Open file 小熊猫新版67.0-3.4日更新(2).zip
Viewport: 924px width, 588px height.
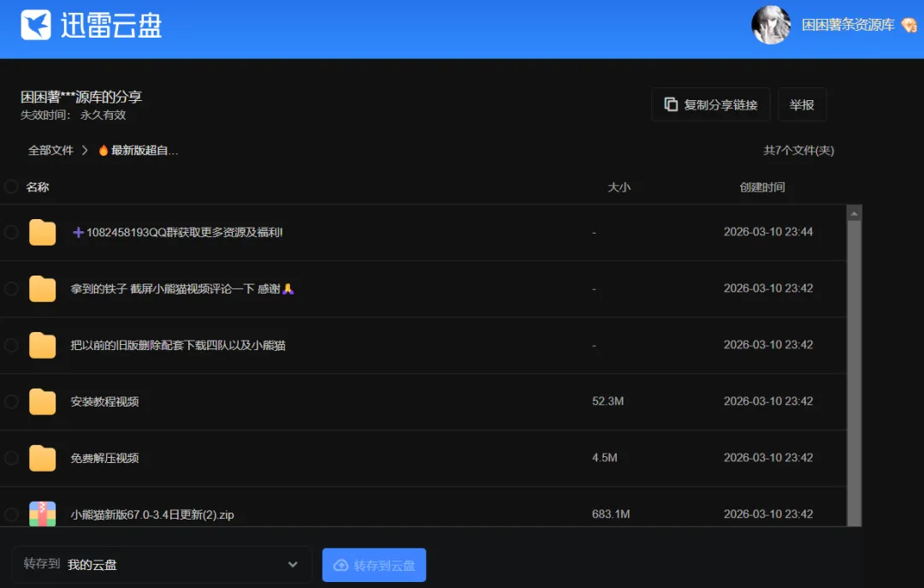[x=152, y=515]
